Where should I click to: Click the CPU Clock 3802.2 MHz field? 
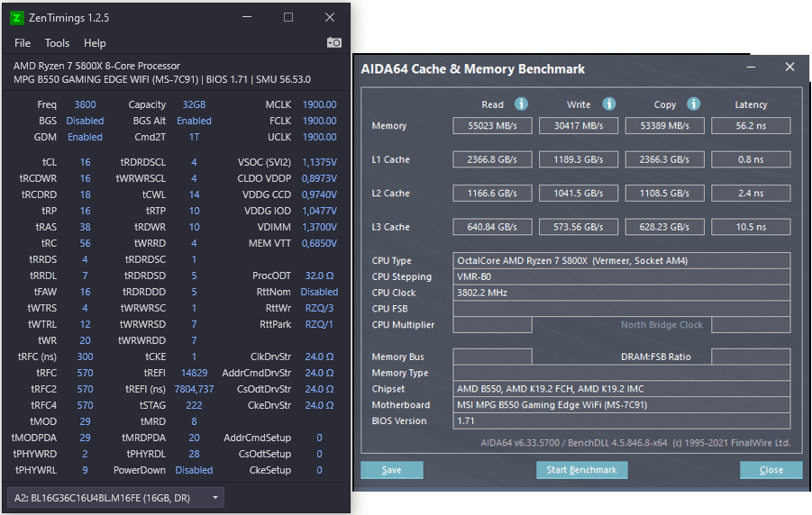pos(622,293)
